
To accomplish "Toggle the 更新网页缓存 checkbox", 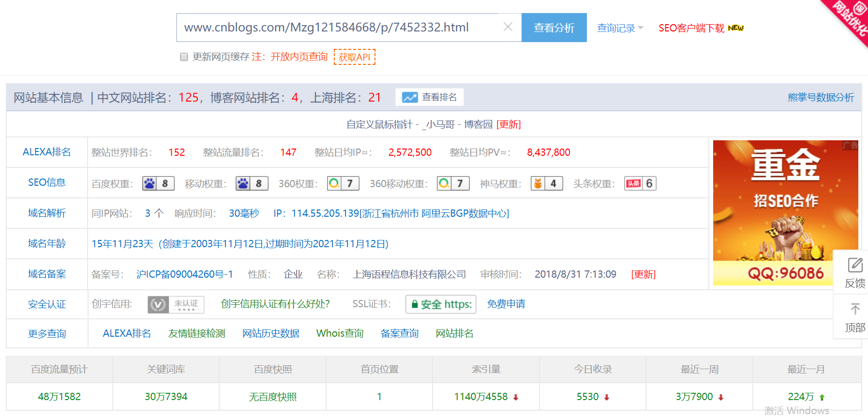I will tap(184, 57).
